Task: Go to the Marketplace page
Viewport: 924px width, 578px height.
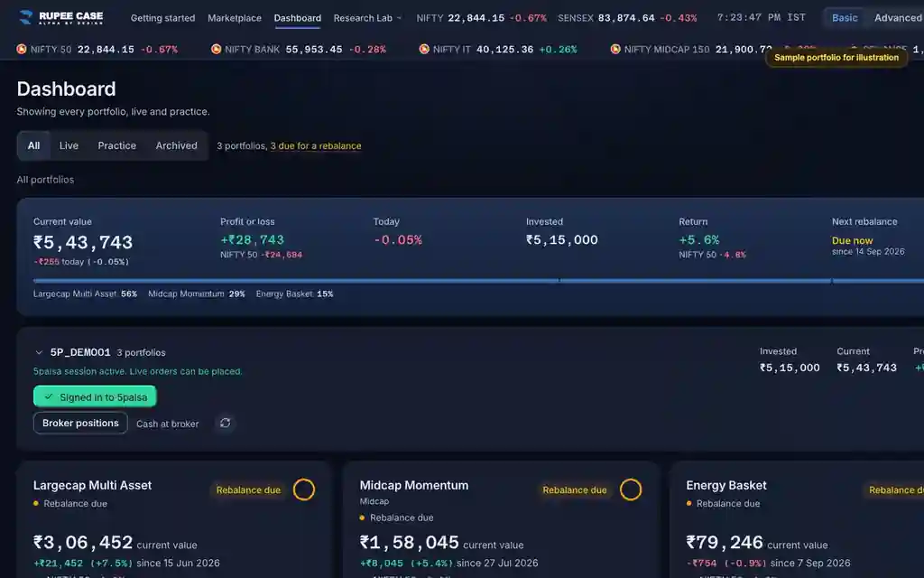Action: [235, 18]
